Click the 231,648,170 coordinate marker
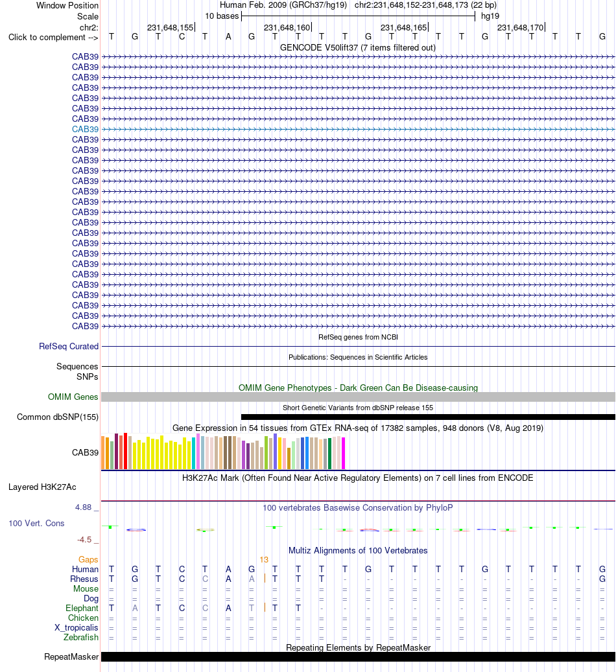This screenshot has height=672, width=616. [x=520, y=27]
